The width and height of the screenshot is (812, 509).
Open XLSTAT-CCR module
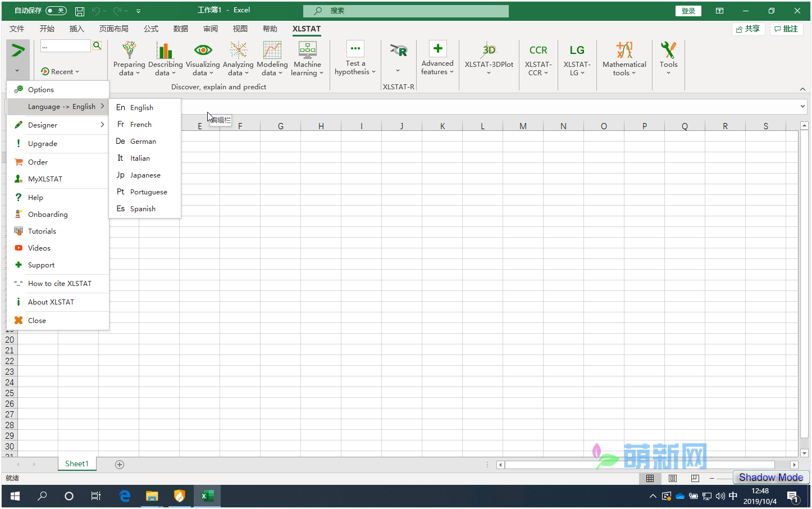coord(538,60)
